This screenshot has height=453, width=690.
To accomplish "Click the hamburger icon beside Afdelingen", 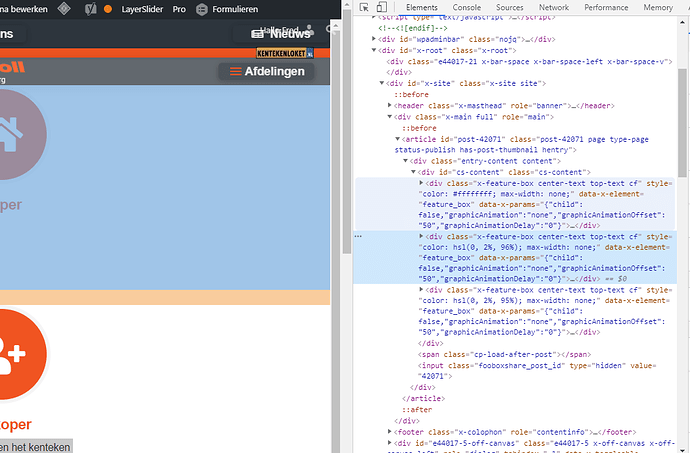I will pos(235,71).
